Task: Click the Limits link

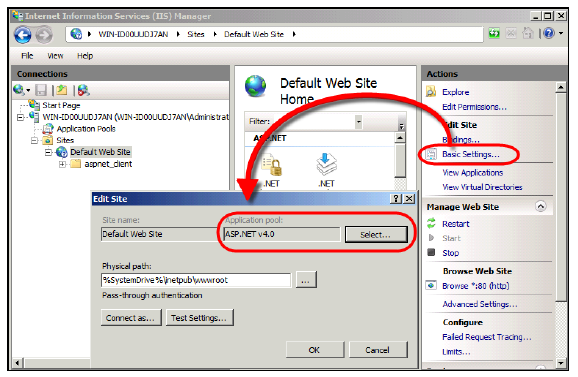Action: point(456,352)
